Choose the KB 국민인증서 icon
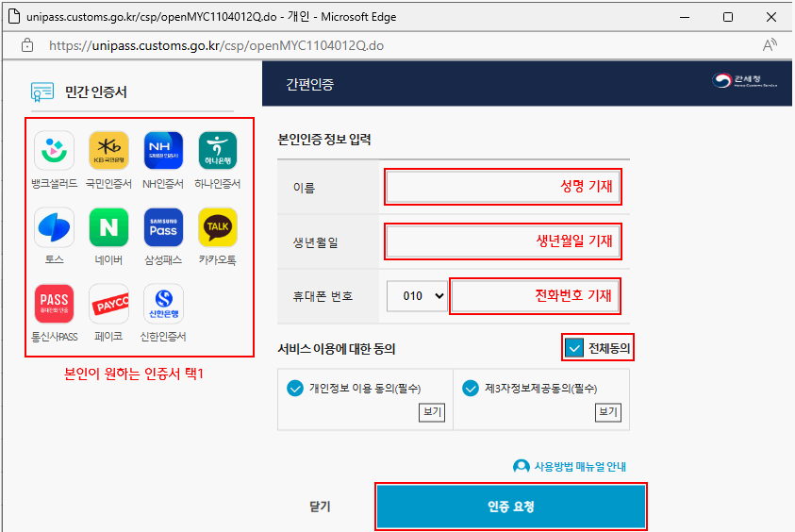Viewport: 795px width, 532px height. click(108, 151)
